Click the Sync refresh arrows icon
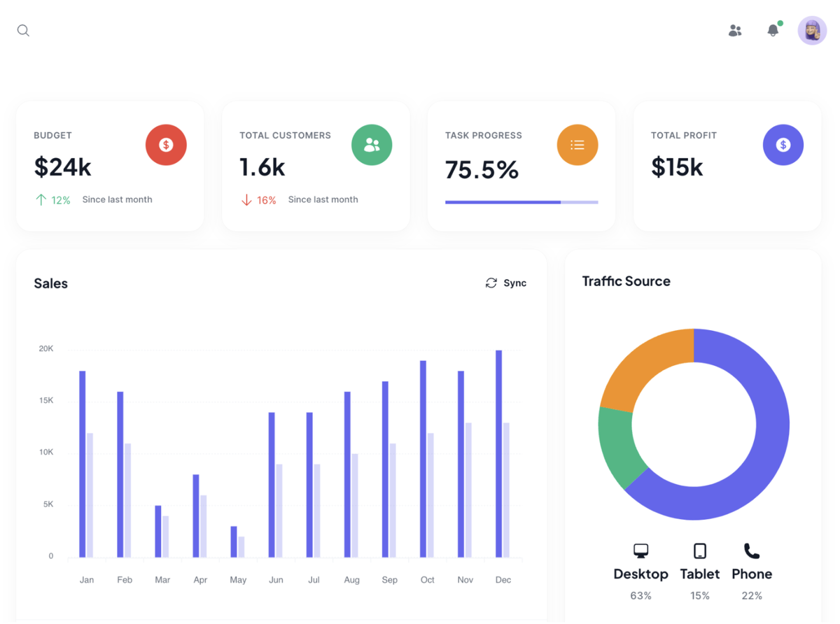The image size is (840, 624). pyautogui.click(x=491, y=283)
